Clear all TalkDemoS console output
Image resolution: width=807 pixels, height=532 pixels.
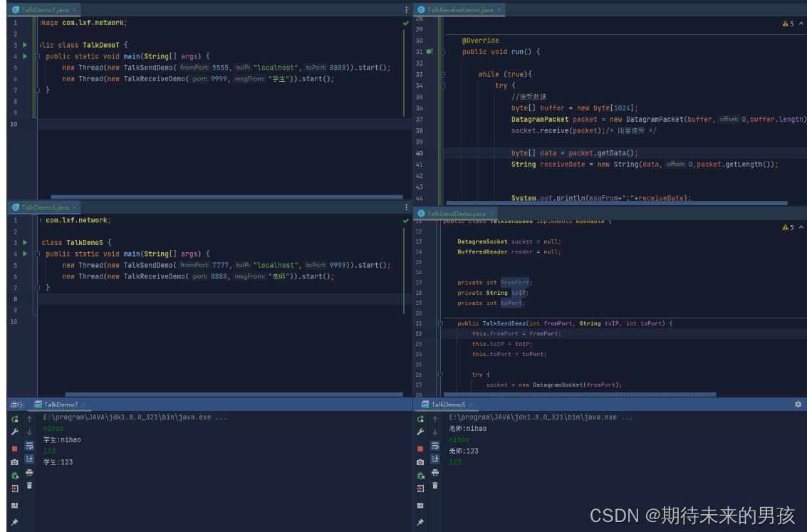[x=435, y=485]
